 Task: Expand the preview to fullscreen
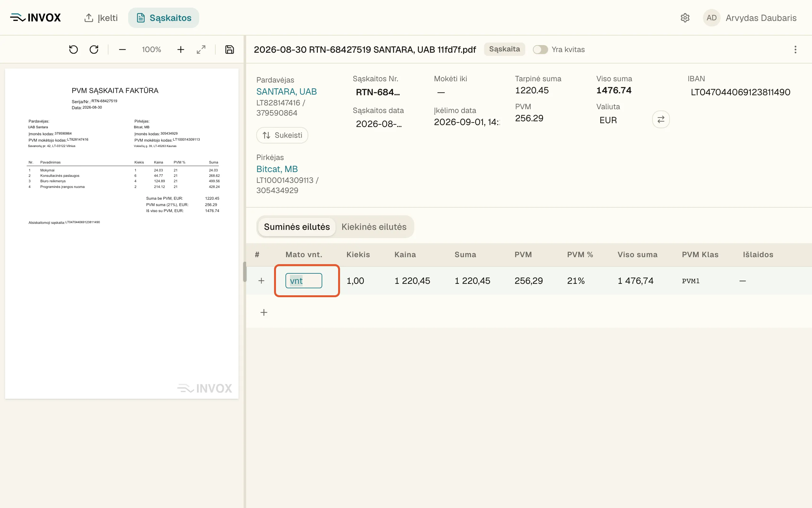coord(201,50)
